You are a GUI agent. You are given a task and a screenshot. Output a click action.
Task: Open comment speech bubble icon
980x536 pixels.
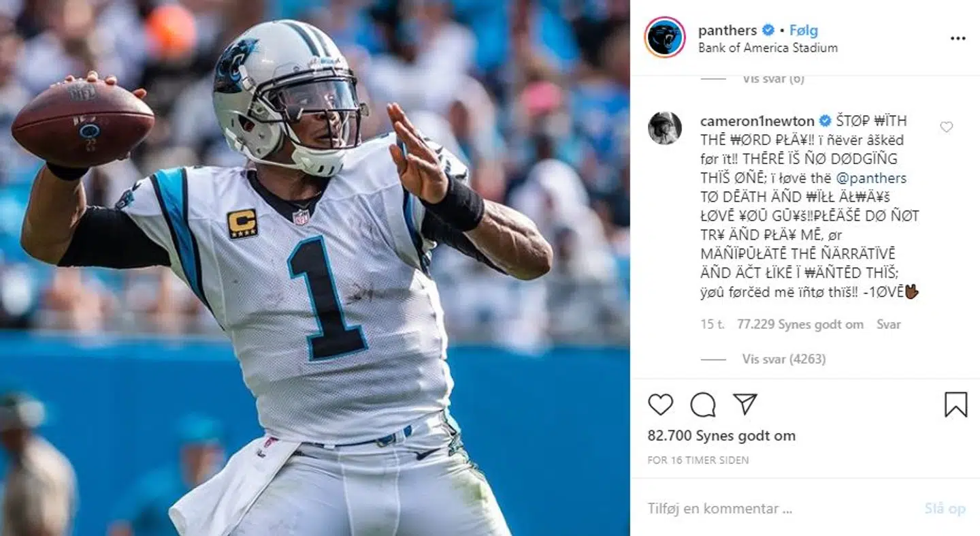702,405
